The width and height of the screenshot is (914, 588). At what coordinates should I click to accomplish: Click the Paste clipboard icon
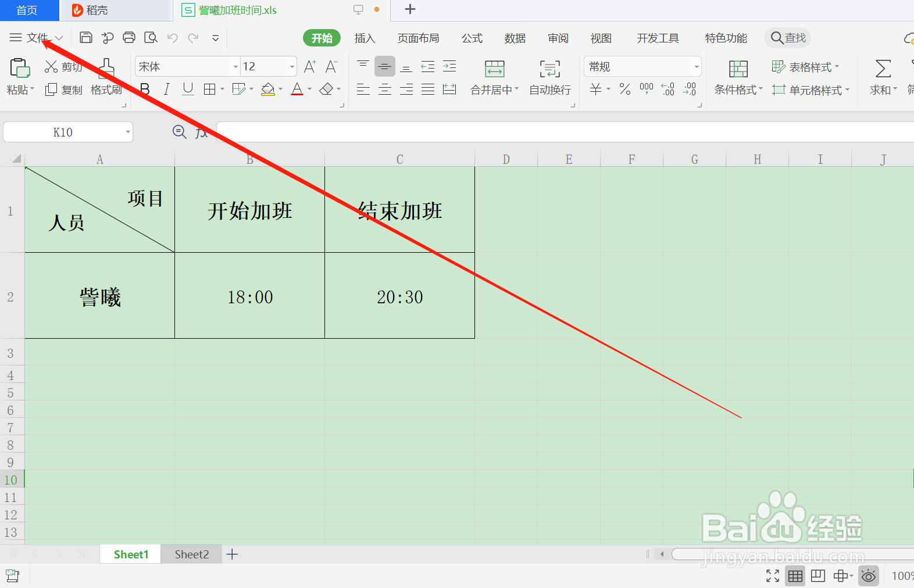[x=20, y=68]
